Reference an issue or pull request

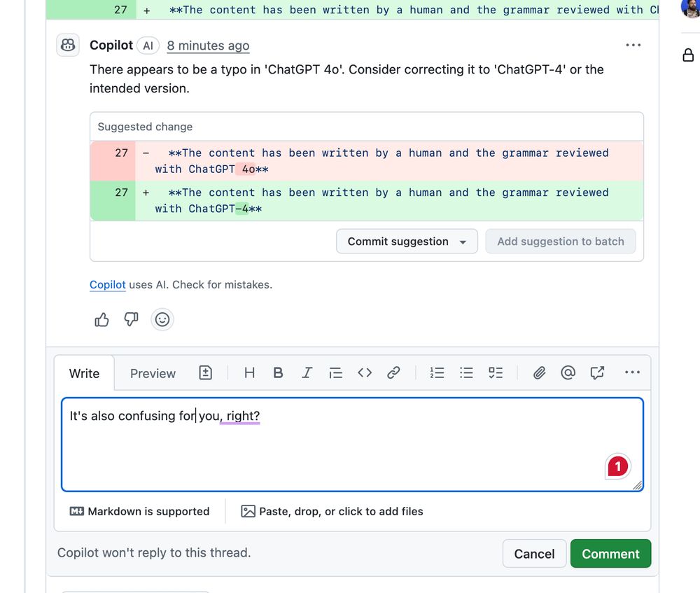point(597,373)
